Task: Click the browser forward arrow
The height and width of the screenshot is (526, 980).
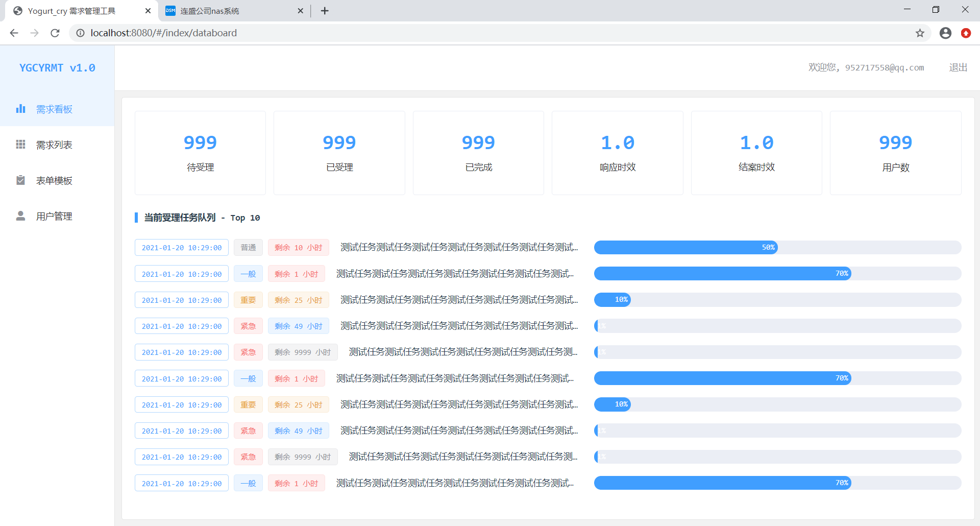Action: (34, 33)
